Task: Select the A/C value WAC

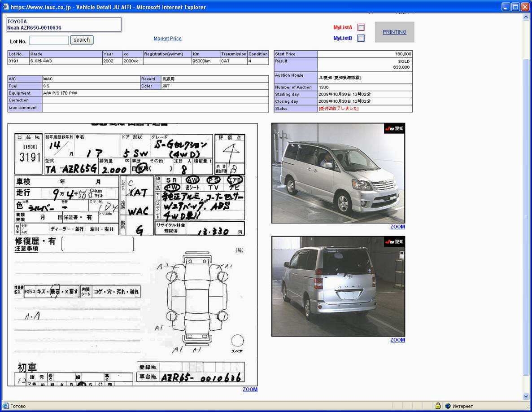Action: tap(48, 79)
